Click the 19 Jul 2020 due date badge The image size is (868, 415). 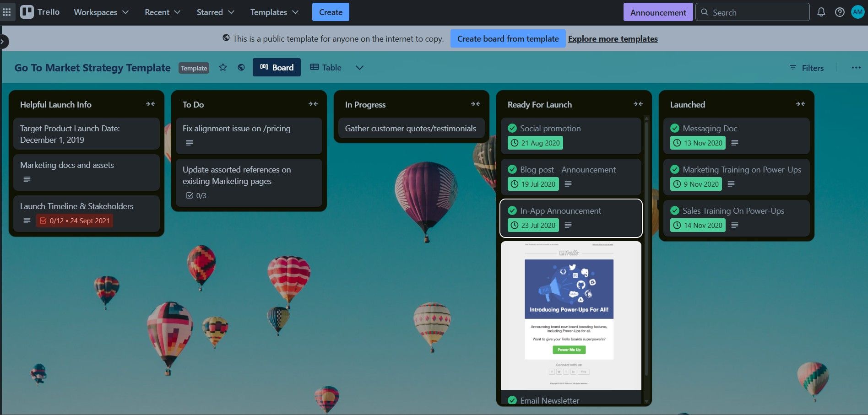pos(533,184)
